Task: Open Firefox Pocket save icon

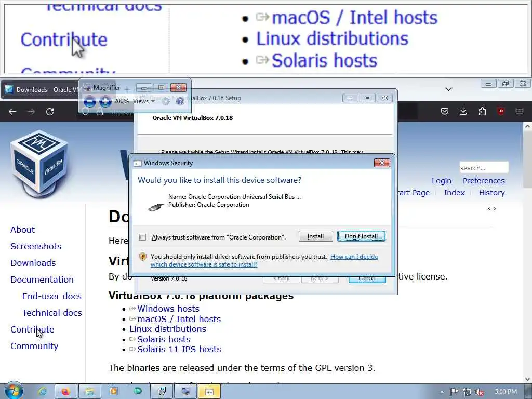Action: coord(445,111)
